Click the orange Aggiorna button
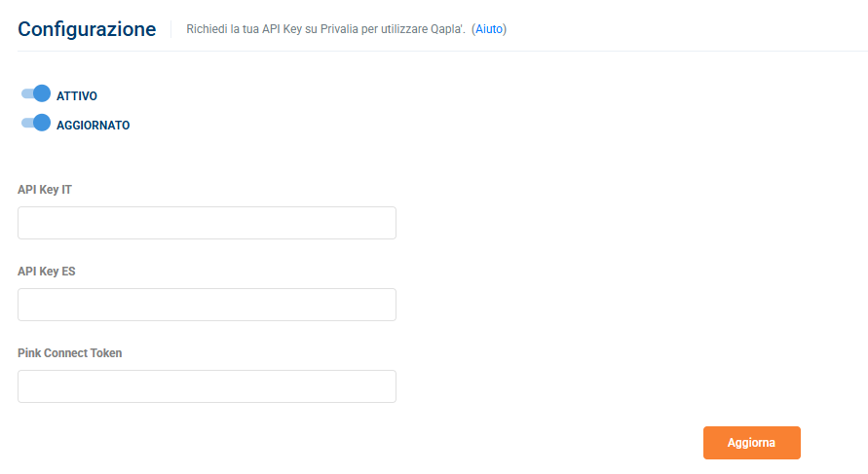Viewport: 868px width, 474px height. 752,443
